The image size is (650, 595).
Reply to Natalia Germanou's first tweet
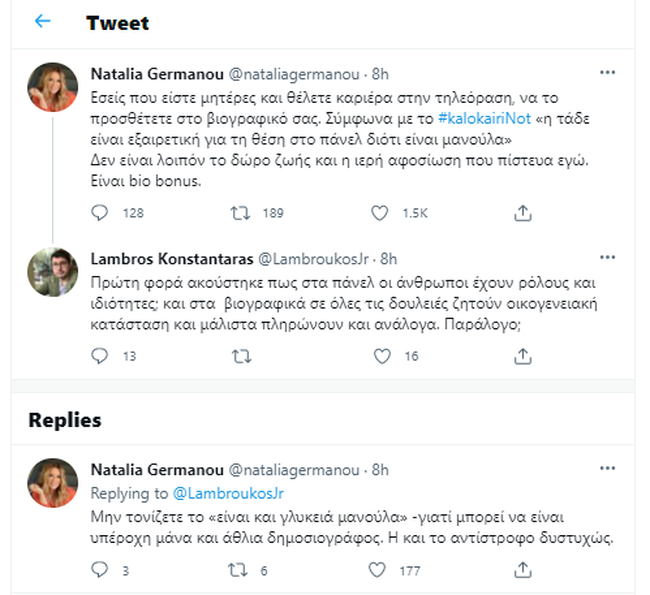[100, 213]
